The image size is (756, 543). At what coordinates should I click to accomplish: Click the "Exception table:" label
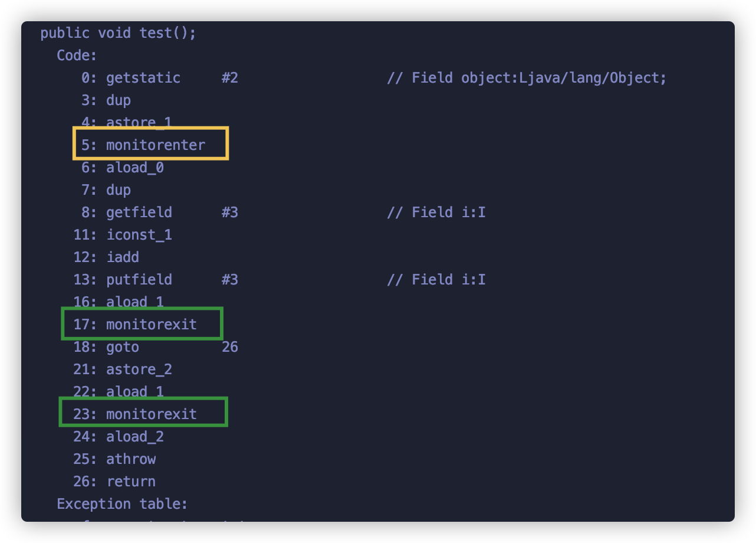(122, 503)
